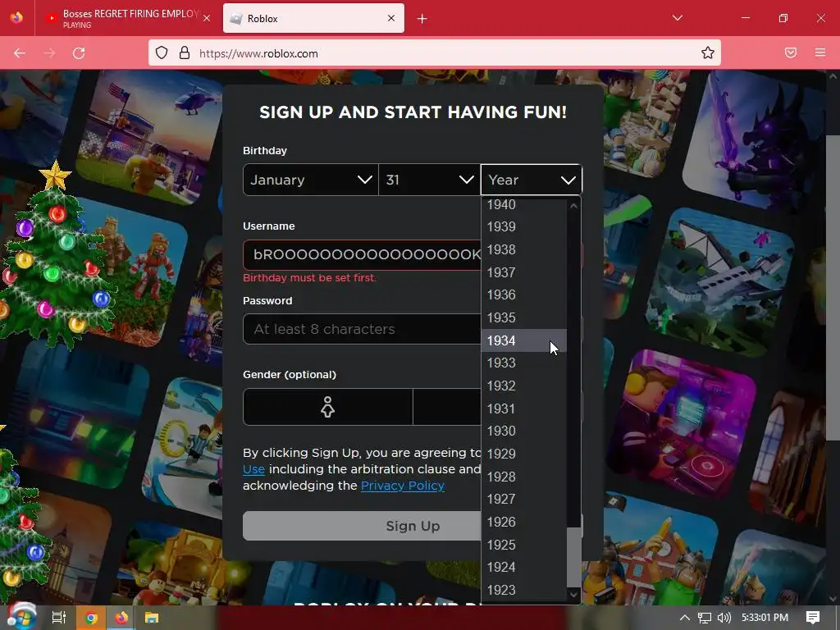The image size is (840, 630).
Task: Select the Roblox tab
Action: (x=313, y=18)
